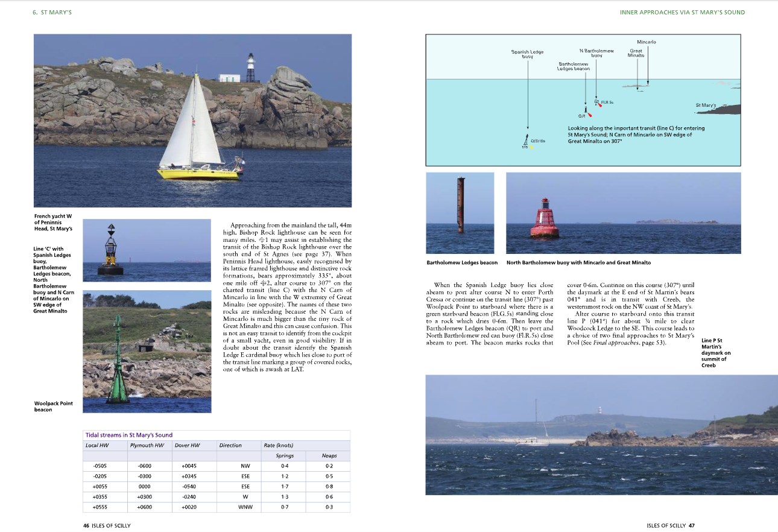The width and height of the screenshot is (778, 532).
Task: Open the French yacht off Peninnis Head photo
Action: pos(192,121)
